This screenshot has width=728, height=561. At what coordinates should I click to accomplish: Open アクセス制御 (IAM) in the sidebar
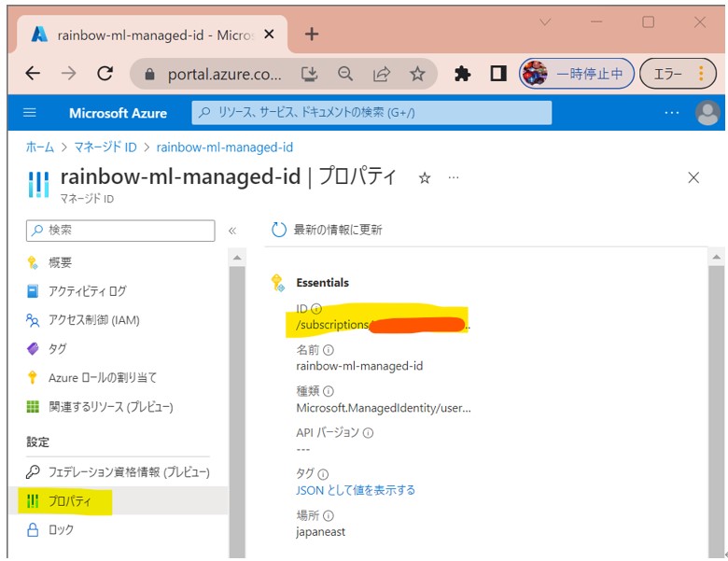pos(93,320)
